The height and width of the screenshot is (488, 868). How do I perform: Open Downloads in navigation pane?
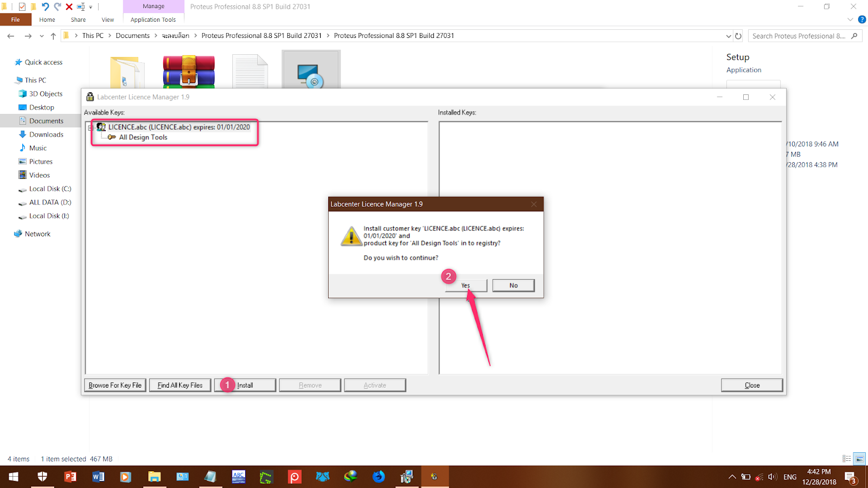click(x=46, y=134)
